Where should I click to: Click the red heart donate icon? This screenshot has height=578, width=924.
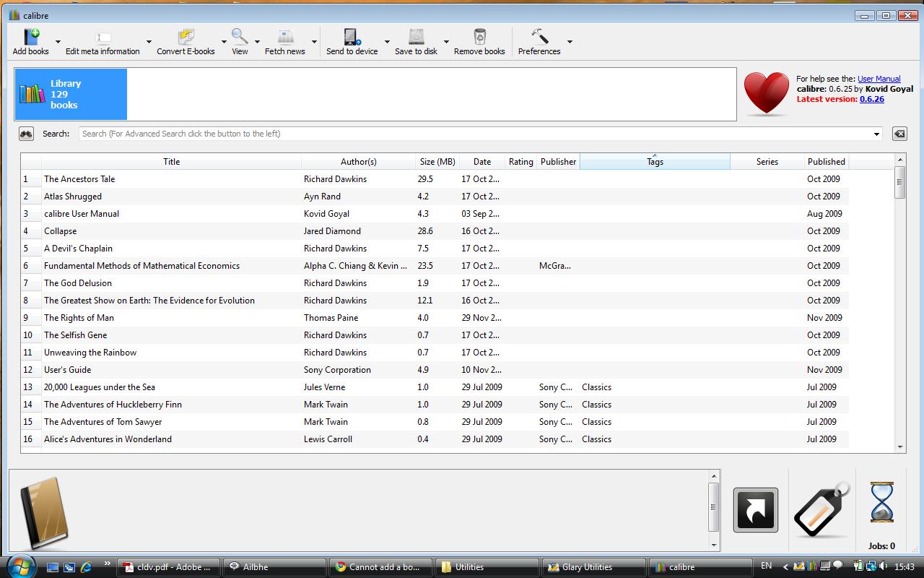[766, 93]
